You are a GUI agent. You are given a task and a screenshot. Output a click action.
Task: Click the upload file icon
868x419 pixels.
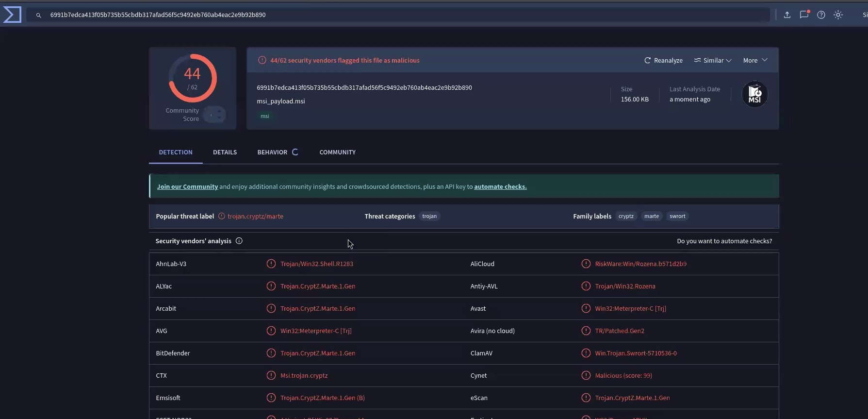pyautogui.click(x=787, y=15)
